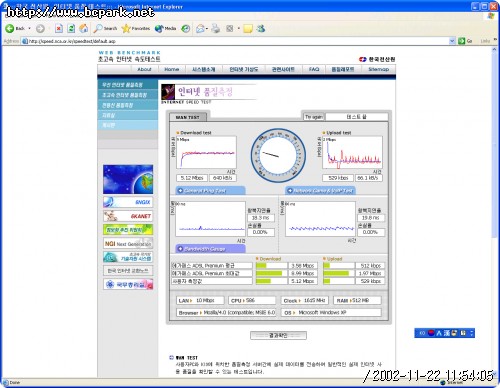This screenshot has width=500, height=388.
Task: Open the History clock icon
Action: (186, 29)
